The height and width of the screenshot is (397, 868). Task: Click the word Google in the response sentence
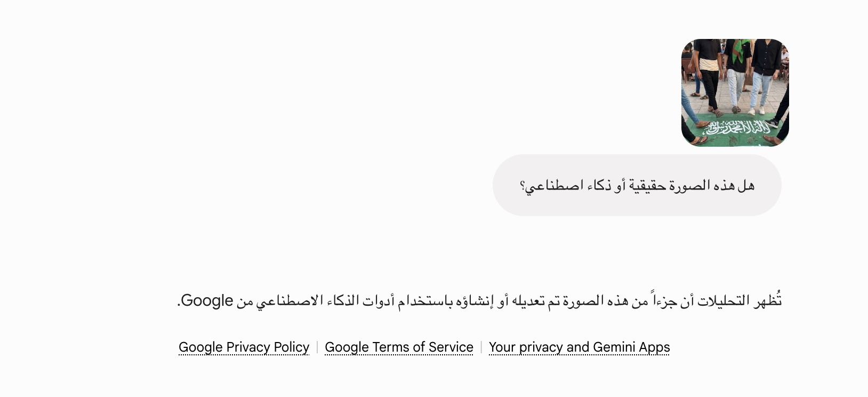(207, 300)
